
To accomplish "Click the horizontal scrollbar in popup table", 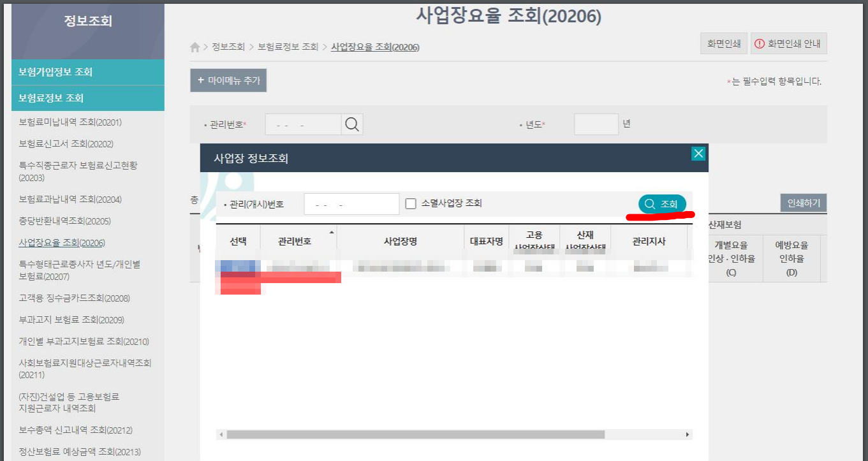I will click(415, 434).
